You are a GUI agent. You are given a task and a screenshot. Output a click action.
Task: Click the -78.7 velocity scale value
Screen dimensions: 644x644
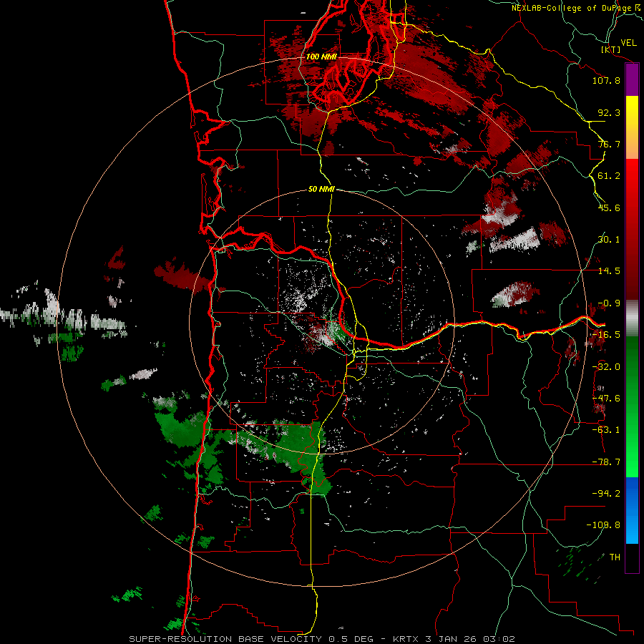tap(606, 462)
